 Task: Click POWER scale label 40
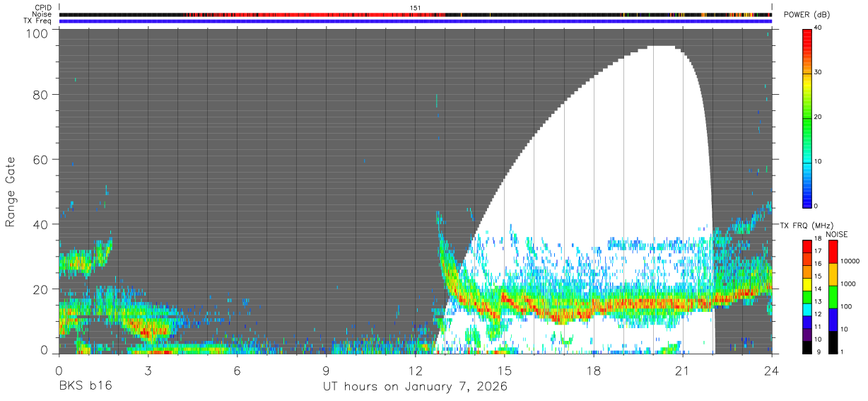pos(817,28)
